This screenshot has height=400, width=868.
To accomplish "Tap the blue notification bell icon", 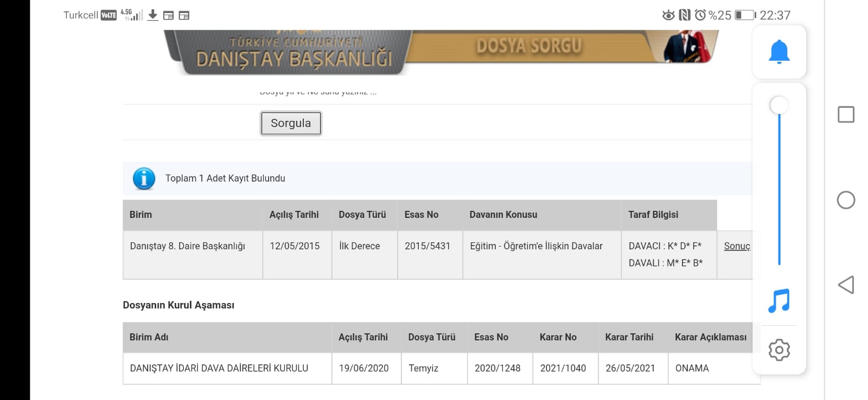I will pyautogui.click(x=779, y=52).
